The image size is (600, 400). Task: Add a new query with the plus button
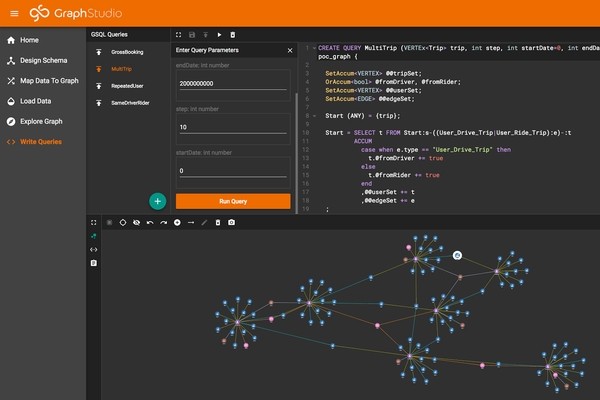click(x=158, y=201)
